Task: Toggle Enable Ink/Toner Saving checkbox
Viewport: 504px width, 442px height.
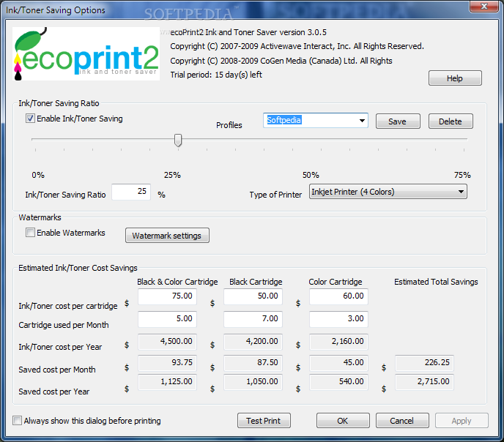Action: pos(30,119)
